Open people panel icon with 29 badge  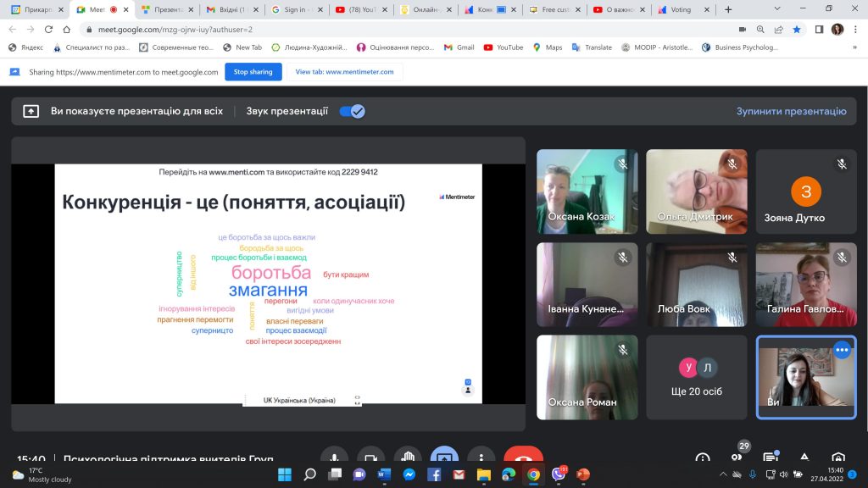click(736, 457)
